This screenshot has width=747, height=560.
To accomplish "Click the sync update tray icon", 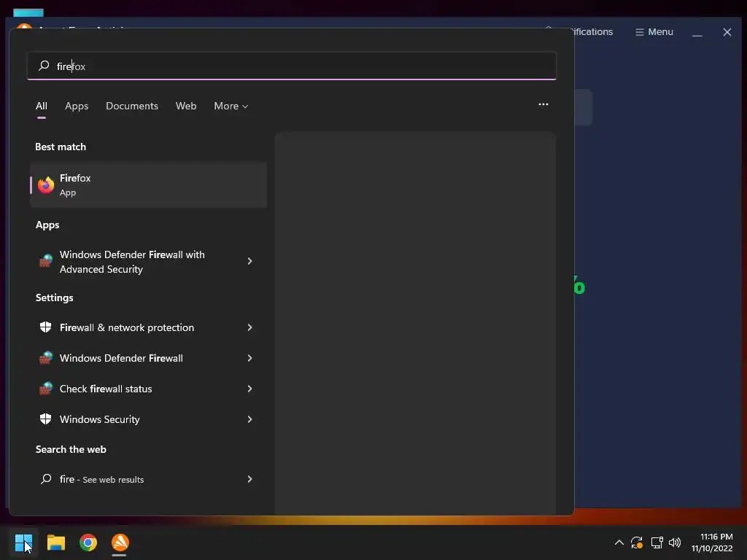I will [637, 542].
